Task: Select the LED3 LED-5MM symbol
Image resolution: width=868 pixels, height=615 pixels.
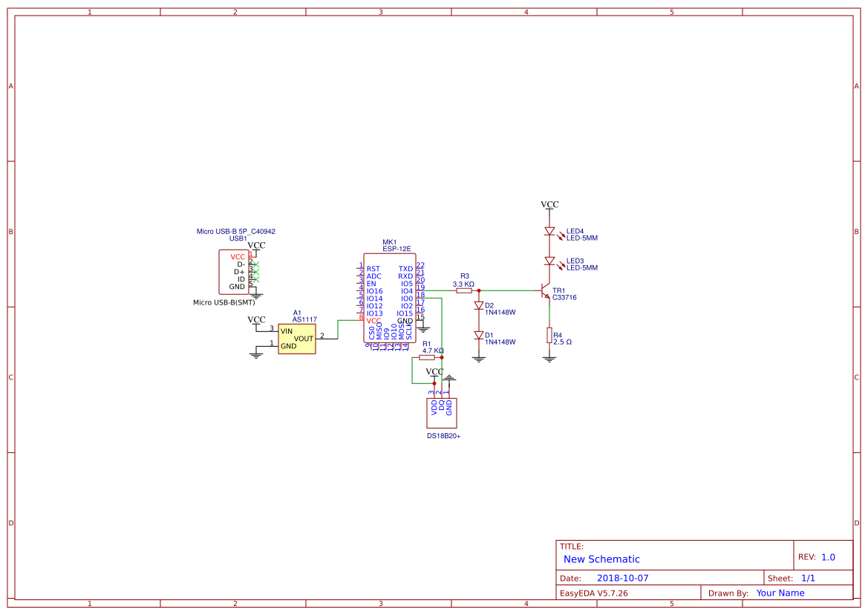Action: (x=549, y=261)
